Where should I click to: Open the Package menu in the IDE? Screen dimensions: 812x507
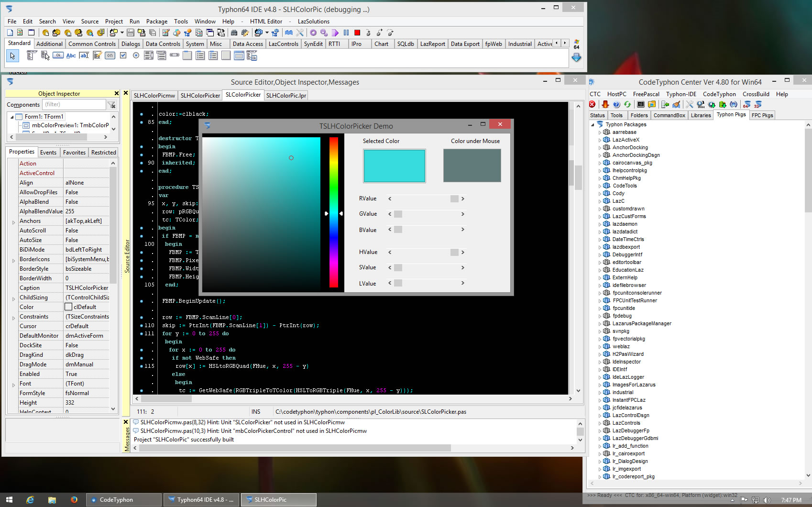pyautogui.click(x=157, y=22)
